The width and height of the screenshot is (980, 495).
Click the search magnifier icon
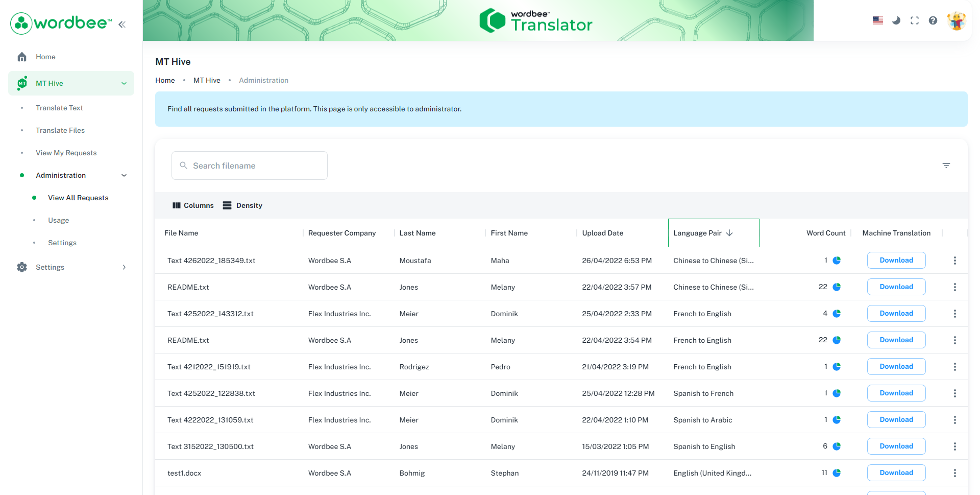pos(183,165)
